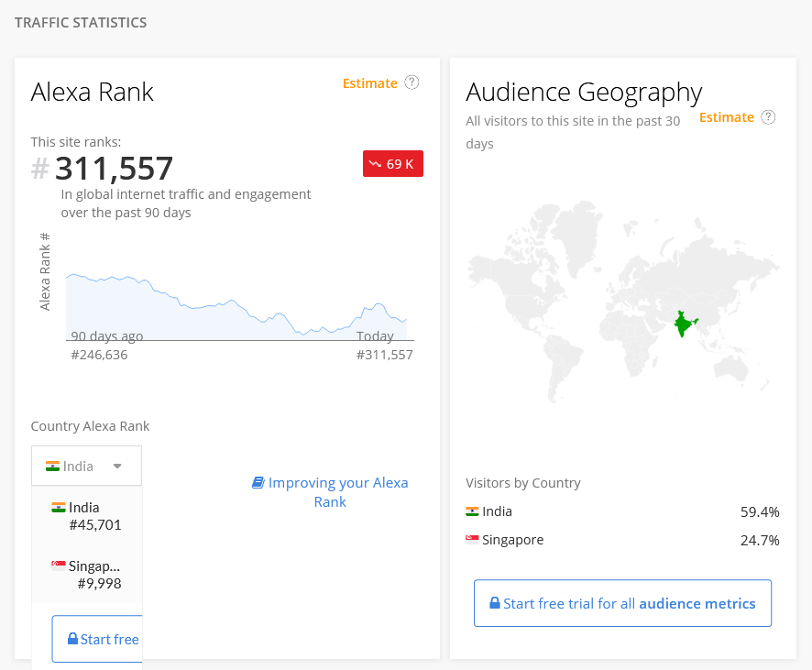This screenshot has width=812, height=670.
Task: Click the highlighted India region on world map
Action: click(682, 324)
